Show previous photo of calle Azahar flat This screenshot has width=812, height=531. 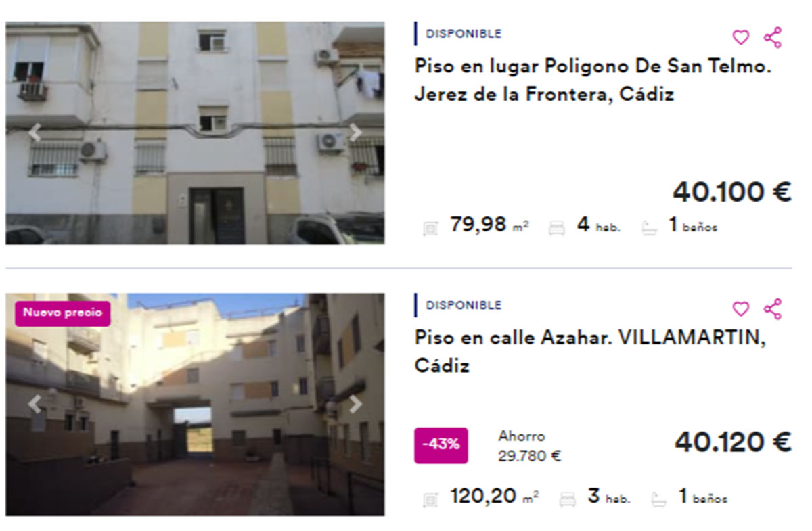click(35, 405)
